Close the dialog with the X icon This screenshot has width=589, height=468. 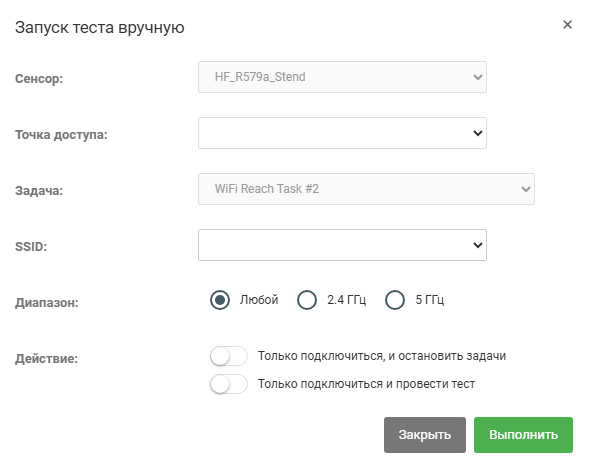coord(567,25)
